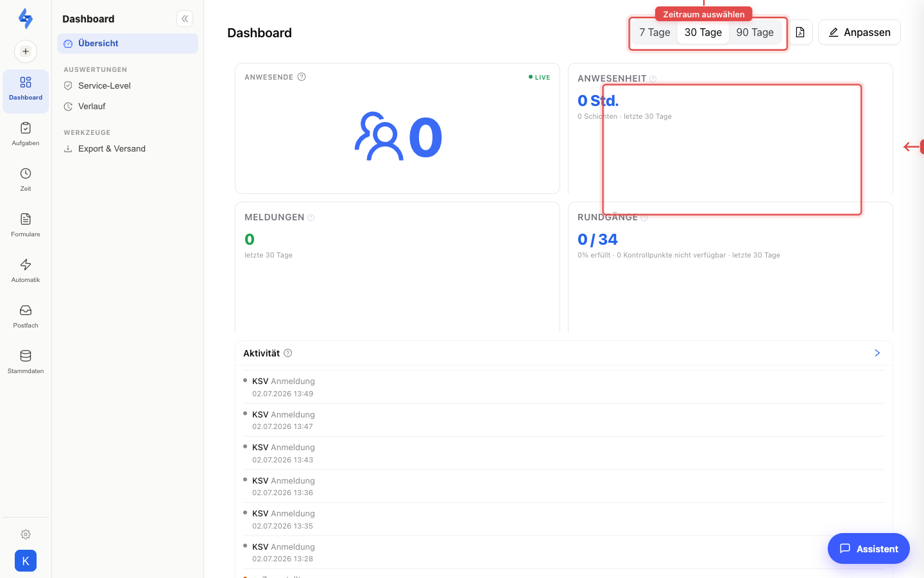Screen dimensions: 924x578
Task: Select the 30 Tage time range
Action: [703, 32]
